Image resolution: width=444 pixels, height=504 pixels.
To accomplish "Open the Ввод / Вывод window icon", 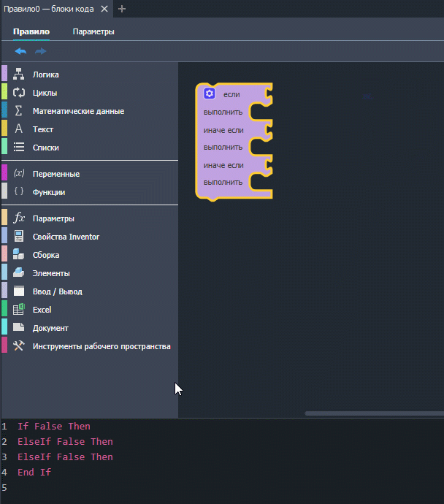I will 19,291.
